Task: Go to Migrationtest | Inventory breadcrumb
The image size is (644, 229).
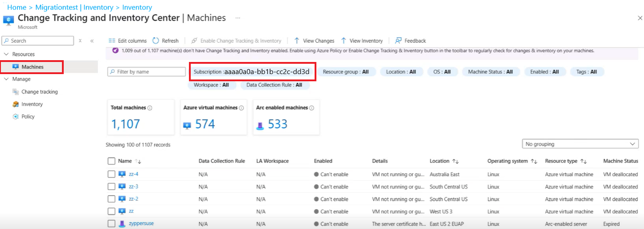Action: pos(74,7)
